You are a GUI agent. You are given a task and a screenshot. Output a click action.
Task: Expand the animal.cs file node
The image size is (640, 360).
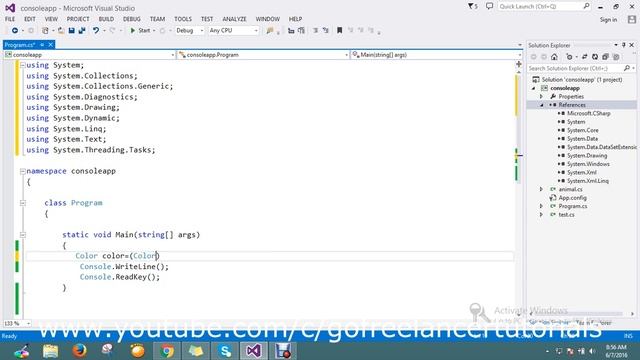[x=542, y=189]
